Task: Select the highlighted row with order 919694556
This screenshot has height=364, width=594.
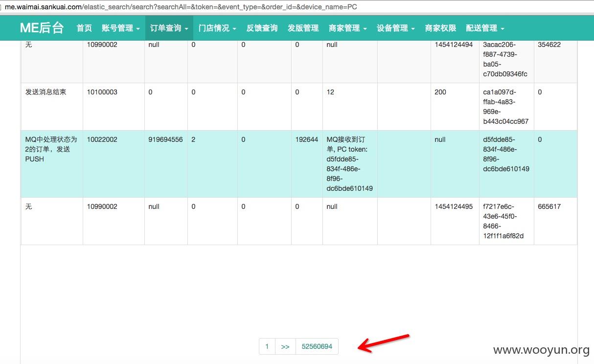Action: (x=165, y=139)
